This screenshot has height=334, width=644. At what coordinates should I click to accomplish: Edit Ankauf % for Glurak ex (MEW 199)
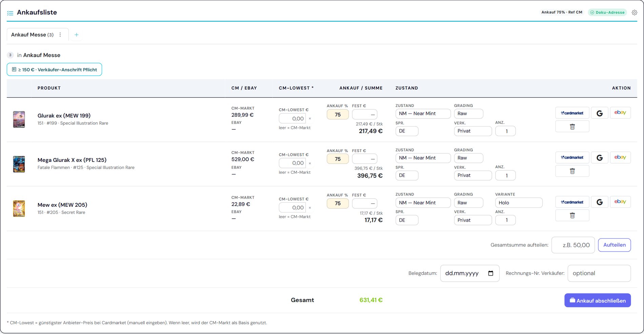coord(338,115)
